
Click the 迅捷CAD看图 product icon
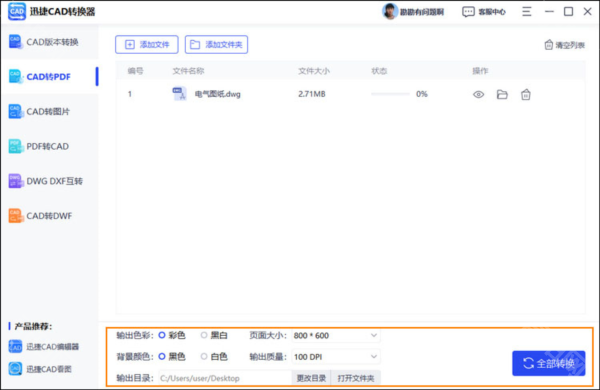pyautogui.click(x=15, y=369)
